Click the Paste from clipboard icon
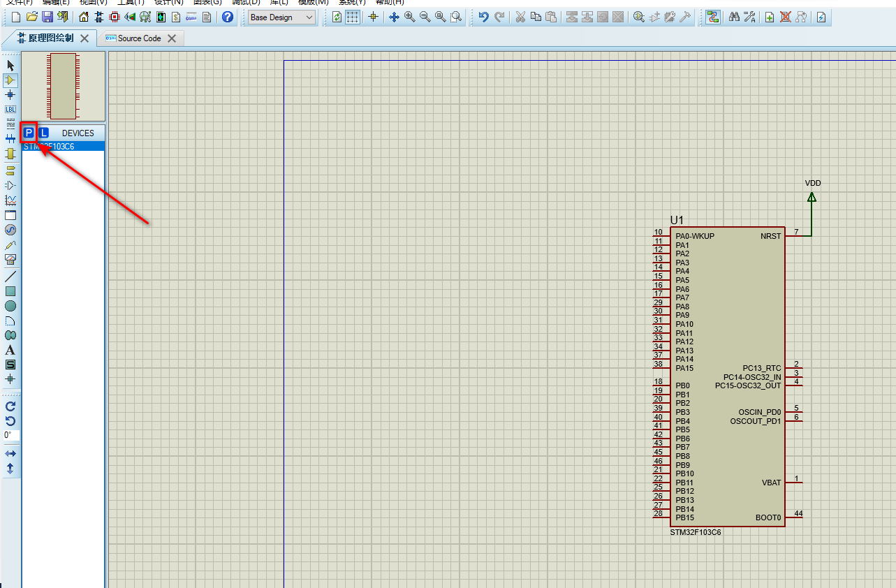Viewport: 896px width, 588px height. 551,17
